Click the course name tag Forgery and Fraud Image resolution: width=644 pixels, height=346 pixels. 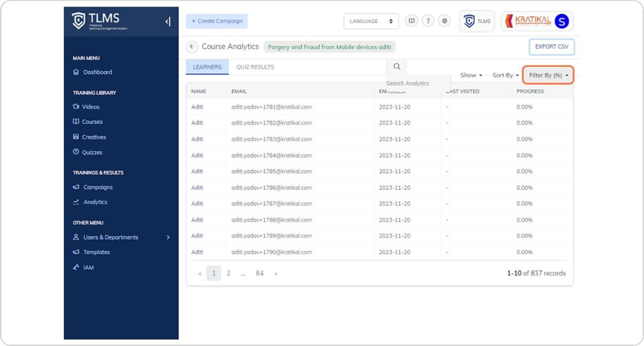[330, 47]
